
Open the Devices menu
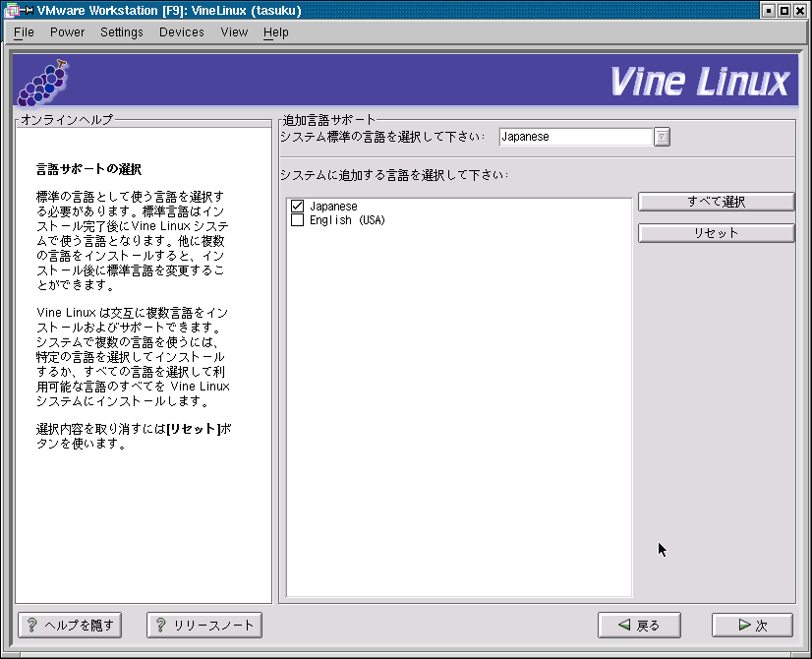pos(181,32)
